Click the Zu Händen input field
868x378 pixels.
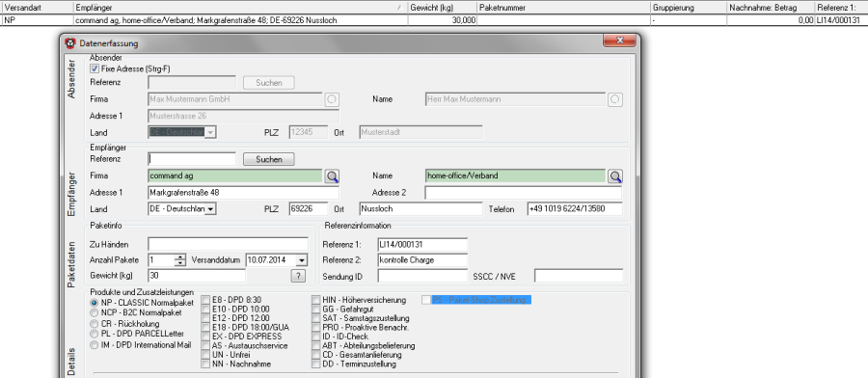(x=228, y=244)
